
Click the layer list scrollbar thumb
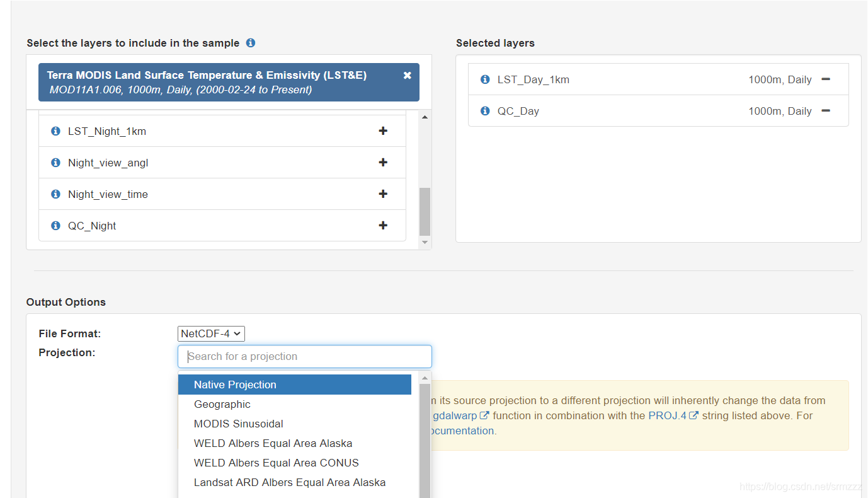(425, 211)
